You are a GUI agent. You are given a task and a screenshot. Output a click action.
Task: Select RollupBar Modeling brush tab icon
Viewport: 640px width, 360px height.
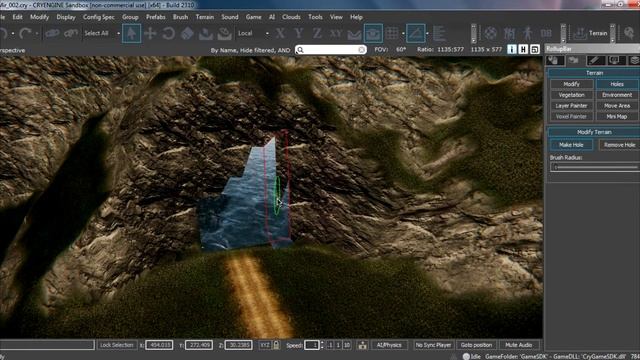[595, 60]
